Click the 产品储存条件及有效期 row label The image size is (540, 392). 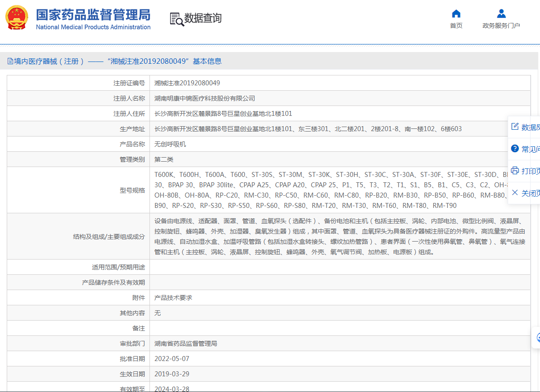coord(114,282)
